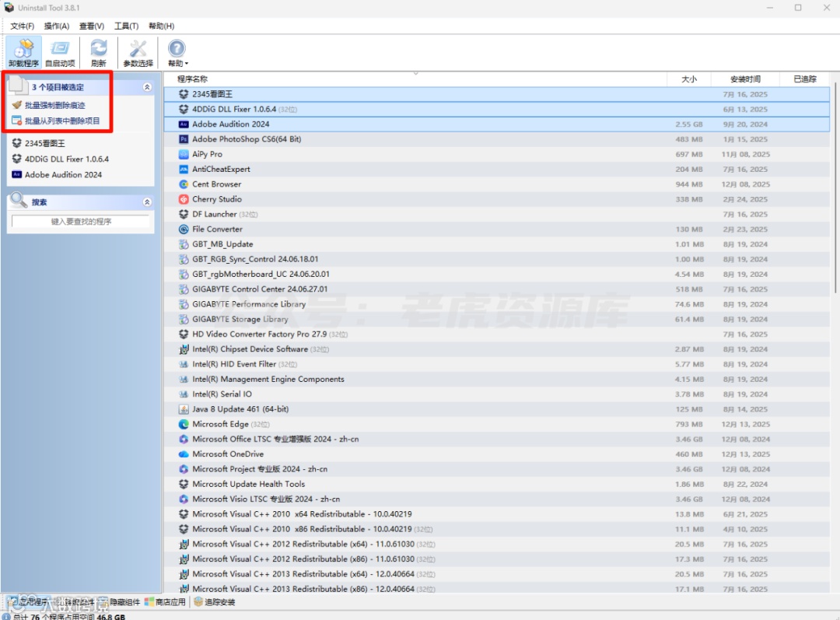Click 批量强制删除痕迹 batch force removal
Screen dimensions: 840x620
[x=54, y=105]
